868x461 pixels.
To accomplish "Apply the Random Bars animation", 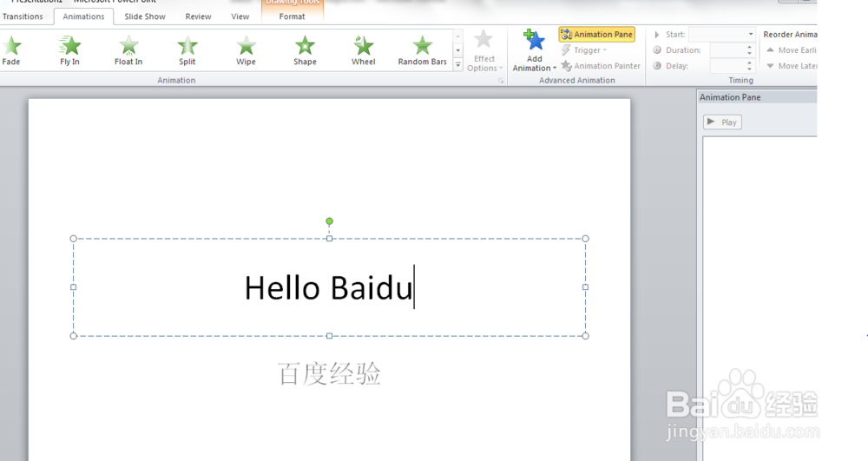I will pos(423,50).
